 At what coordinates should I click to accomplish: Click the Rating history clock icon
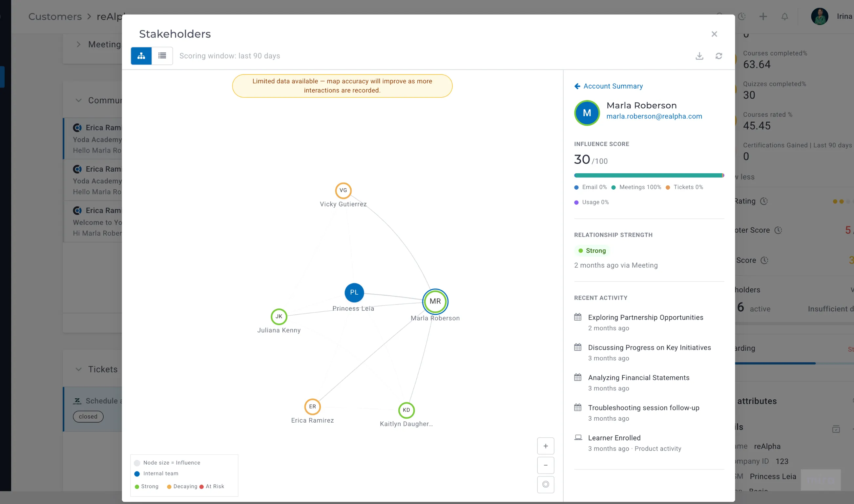click(x=764, y=201)
